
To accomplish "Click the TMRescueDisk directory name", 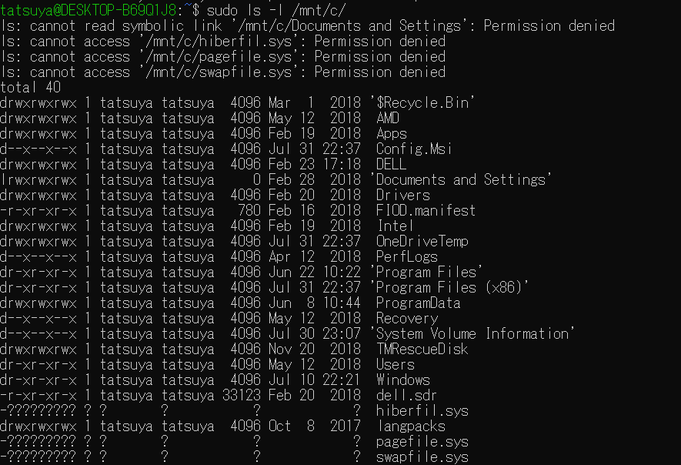I will click(422, 350).
